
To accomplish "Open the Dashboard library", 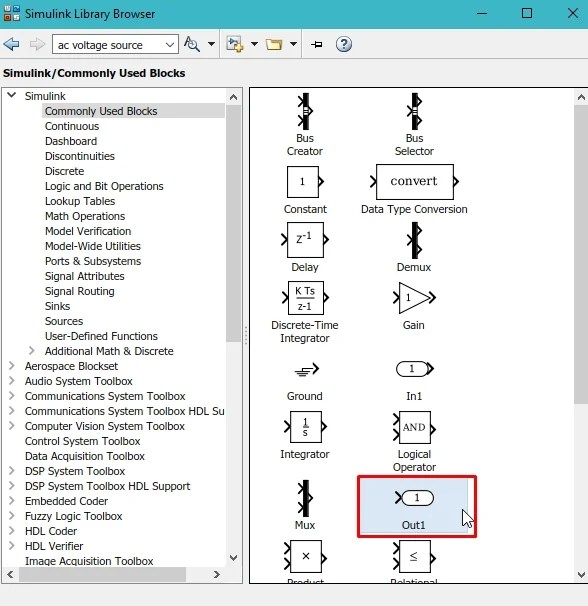I will point(71,141).
